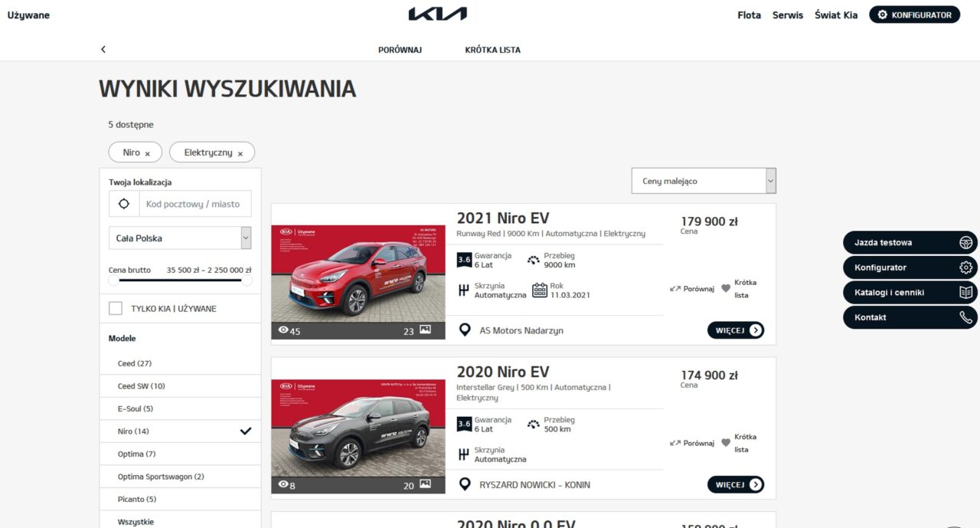980x528 pixels.
Task: Open Jazda testowa side button
Action: point(910,242)
